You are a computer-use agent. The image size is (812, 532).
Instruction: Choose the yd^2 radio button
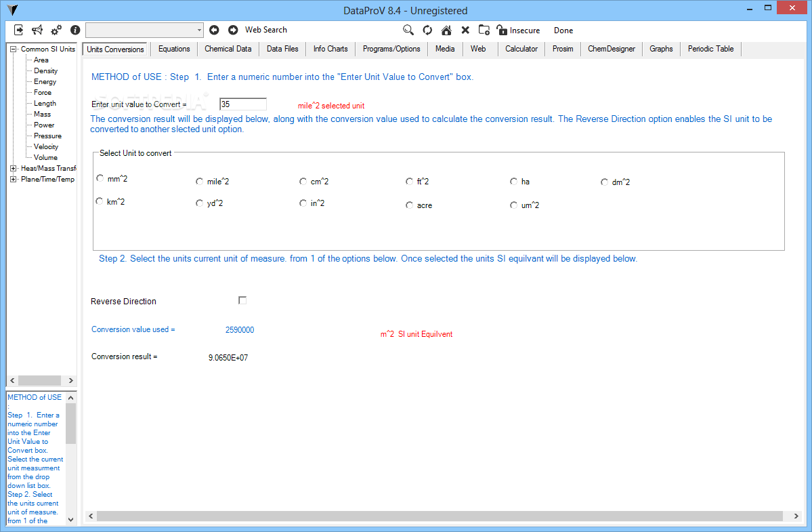[199, 203]
